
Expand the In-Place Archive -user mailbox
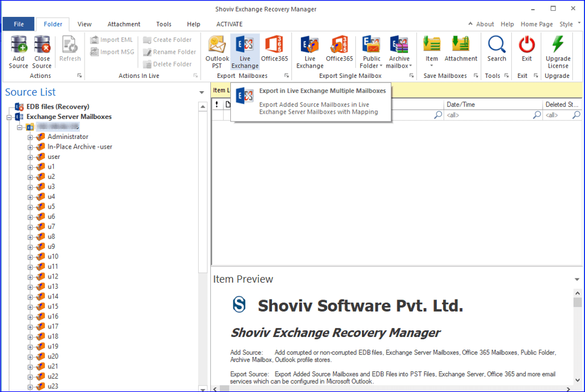pos(30,147)
